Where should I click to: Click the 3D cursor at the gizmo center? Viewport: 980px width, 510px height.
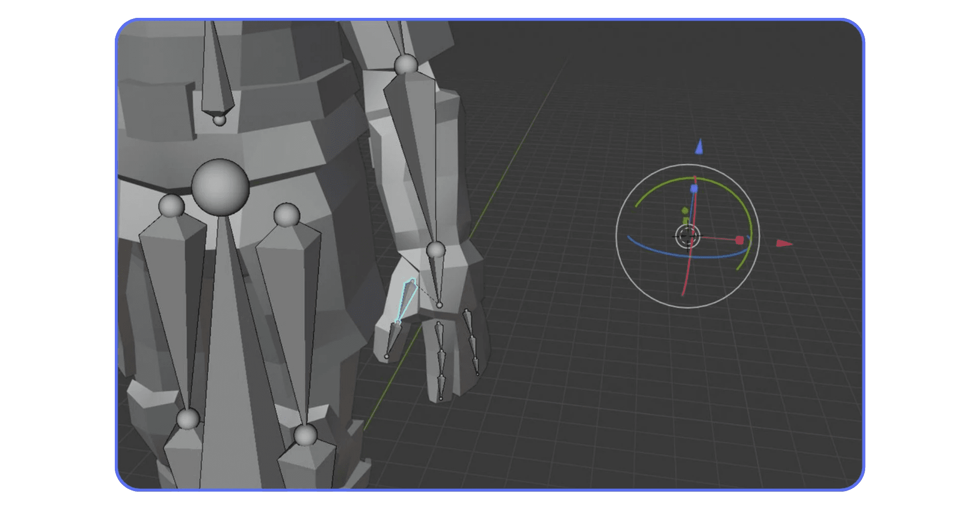click(687, 236)
